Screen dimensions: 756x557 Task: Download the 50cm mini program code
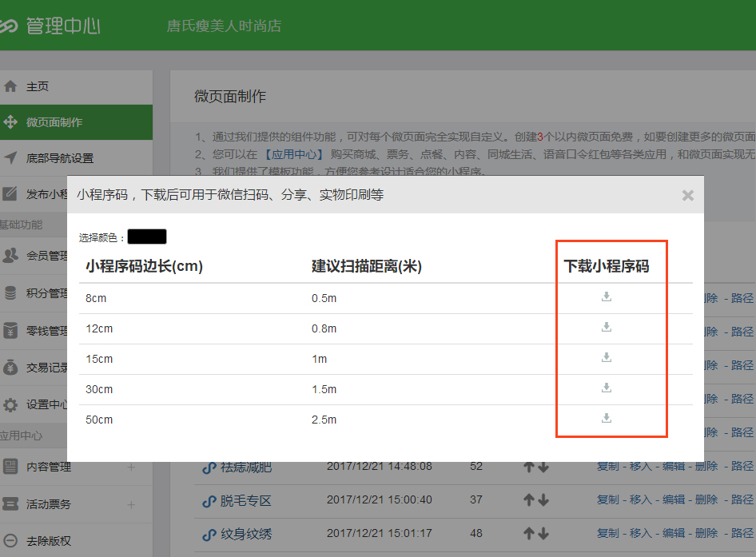point(607,419)
